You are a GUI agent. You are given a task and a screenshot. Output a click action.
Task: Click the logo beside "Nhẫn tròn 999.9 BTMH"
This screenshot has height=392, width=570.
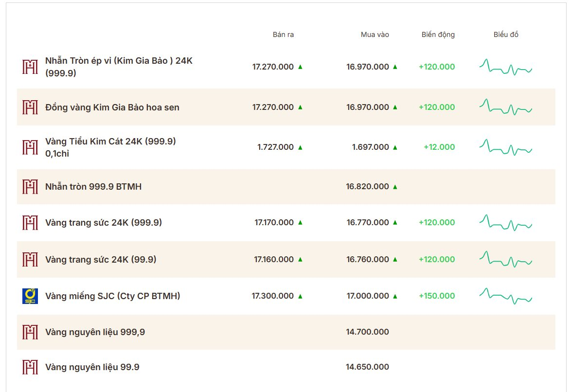pyautogui.click(x=30, y=186)
